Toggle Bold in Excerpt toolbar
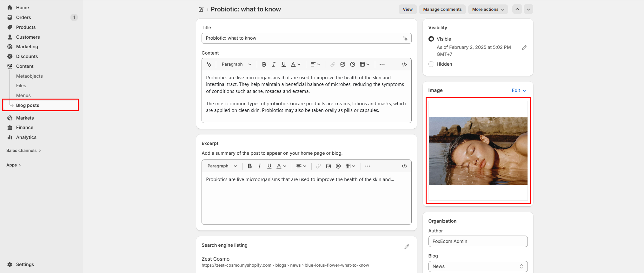 click(250, 166)
